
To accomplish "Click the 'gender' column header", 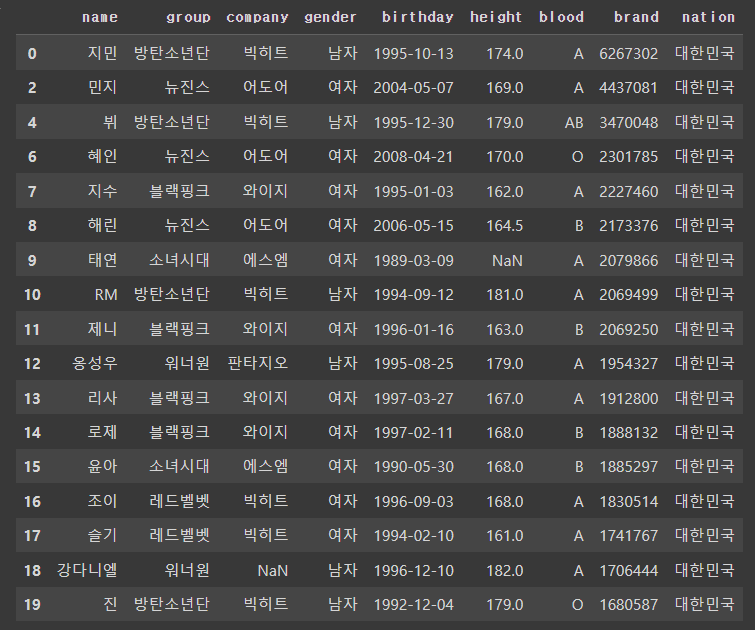I will pyautogui.click(x=330, y=17).
